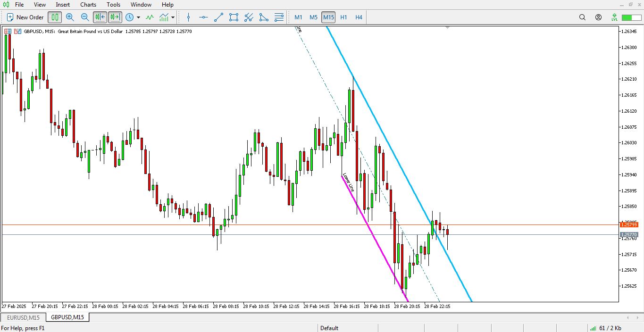Switch timeframe to M5
The image size is (644, 332).
(x=313, y=17)
